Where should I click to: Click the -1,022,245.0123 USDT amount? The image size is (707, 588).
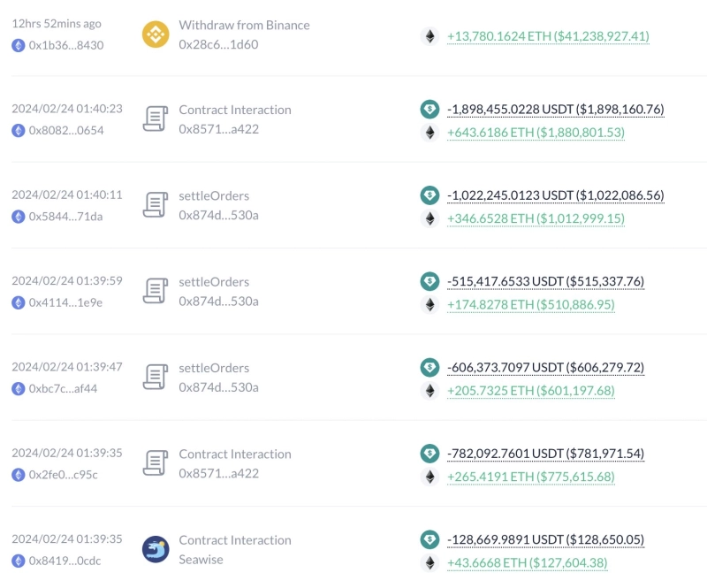tap(555, 195)
